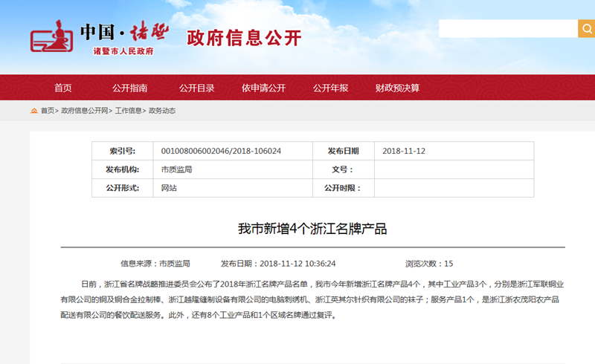Open the 公开指南 navigation menu item
This screenshot has height=364, width=595.
130,88
